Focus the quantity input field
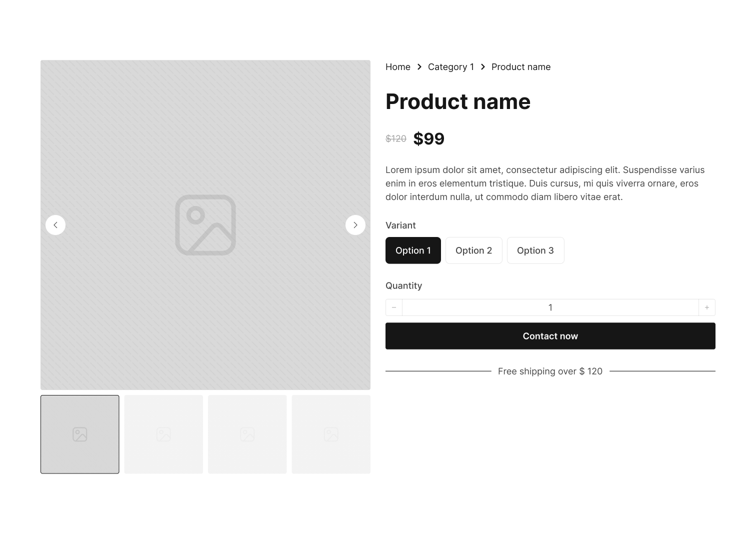 tap(550, 307)
